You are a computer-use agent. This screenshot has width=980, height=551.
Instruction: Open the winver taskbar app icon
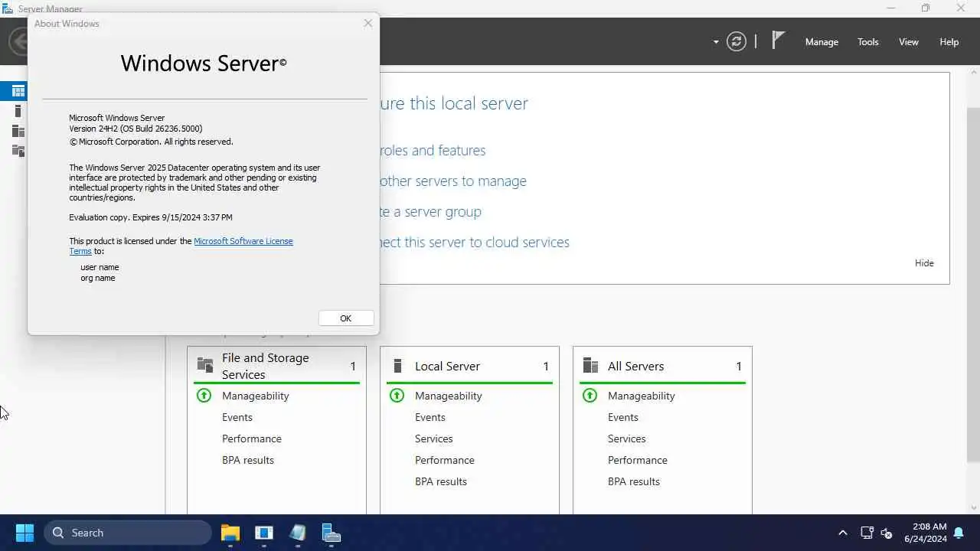264,533
